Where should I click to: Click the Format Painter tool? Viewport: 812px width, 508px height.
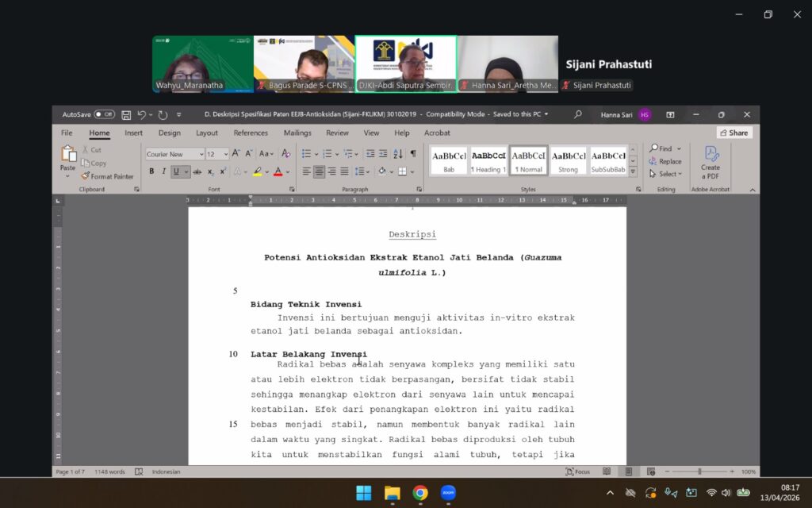pos(107,176)
